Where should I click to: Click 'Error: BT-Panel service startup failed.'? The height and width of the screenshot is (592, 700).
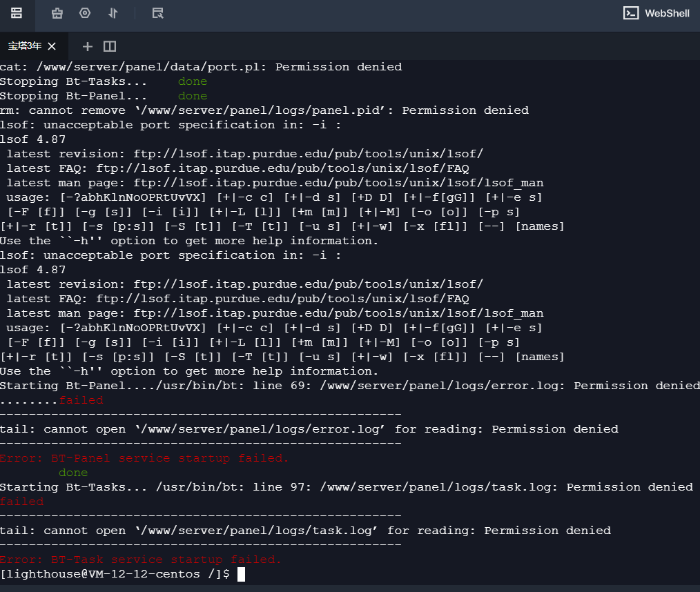click(144, 458)
